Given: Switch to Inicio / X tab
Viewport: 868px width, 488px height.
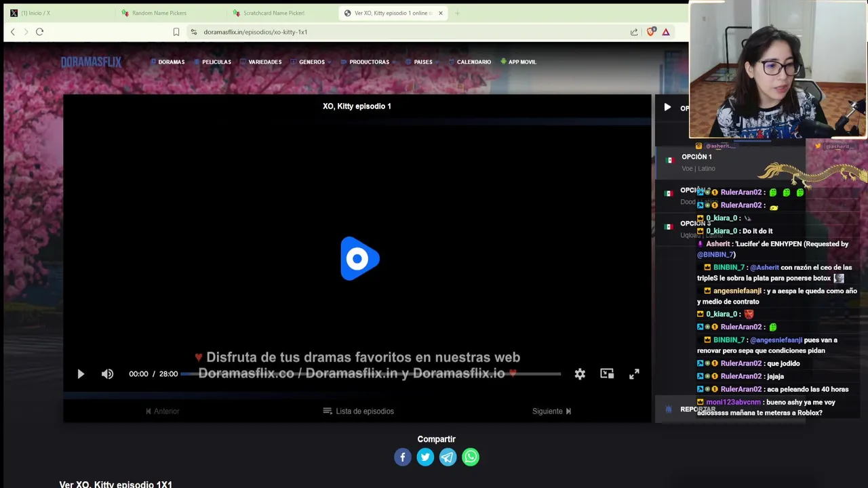Looking at the screenshot, I should click(59, 13).
